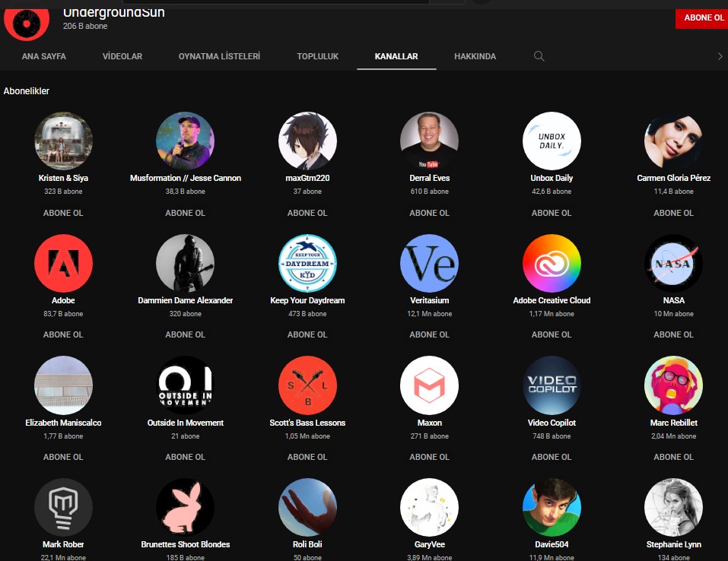Subscribe to maxGtm220 via ABONE OL
This screenshot has width=728, height=561.
click(x=307, y=213)
